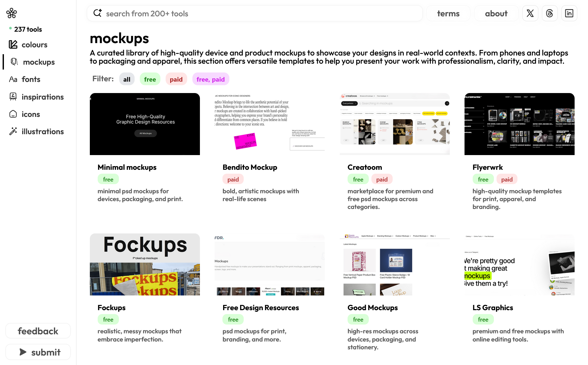
Task: Enable the green 'free' filter
Action: 150,79
